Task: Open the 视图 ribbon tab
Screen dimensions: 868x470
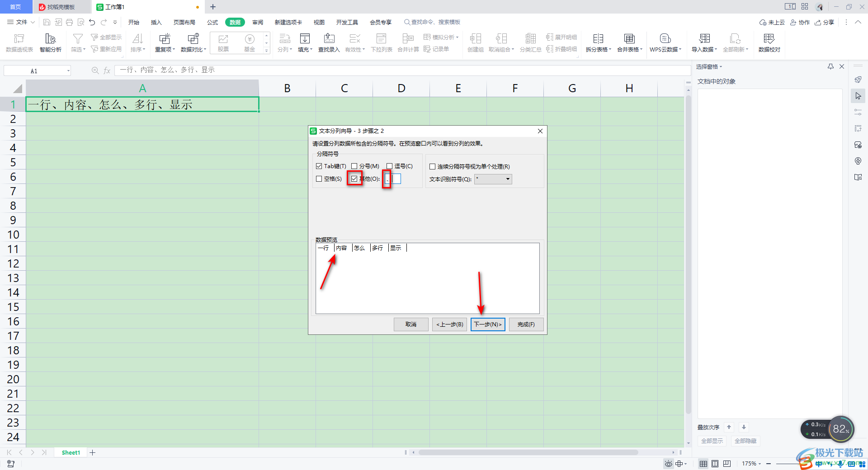Action: pos(319,22)
